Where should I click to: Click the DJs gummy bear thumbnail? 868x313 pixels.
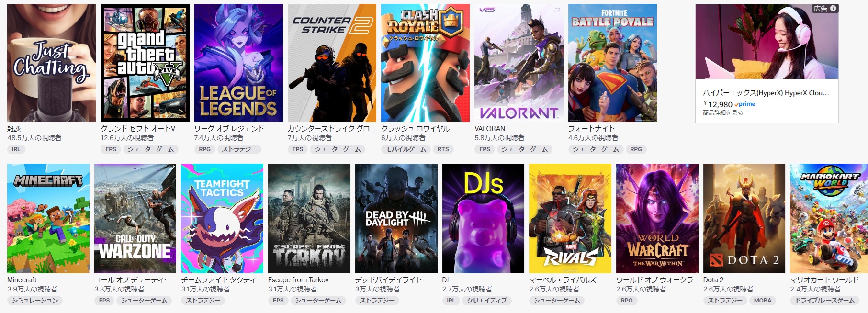[x=484, y=218]
